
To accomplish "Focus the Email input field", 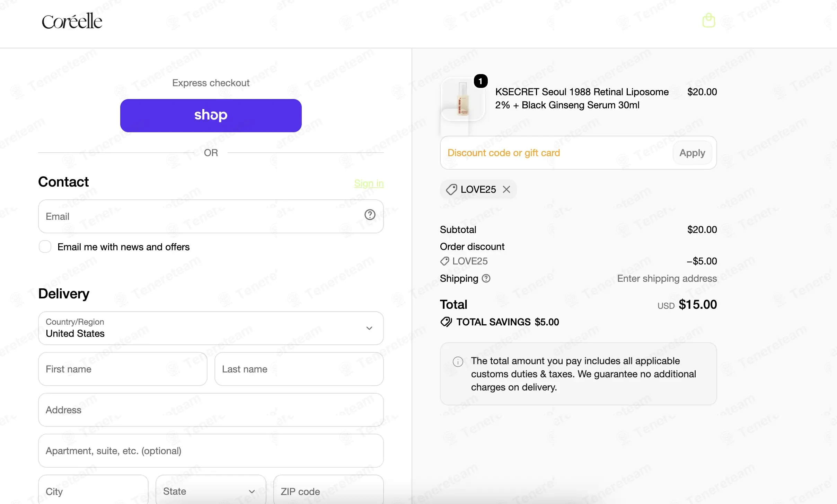I will 211,216.
